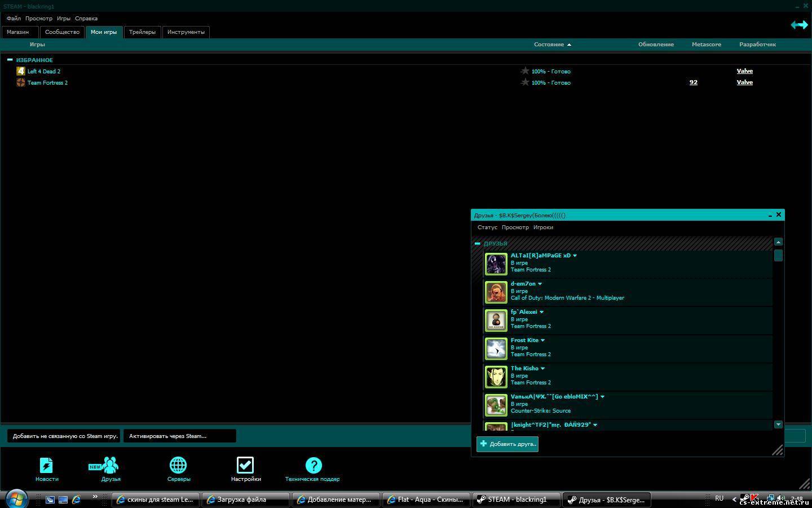Click fp`Alexei friend avatar

[x=496, y=321]
